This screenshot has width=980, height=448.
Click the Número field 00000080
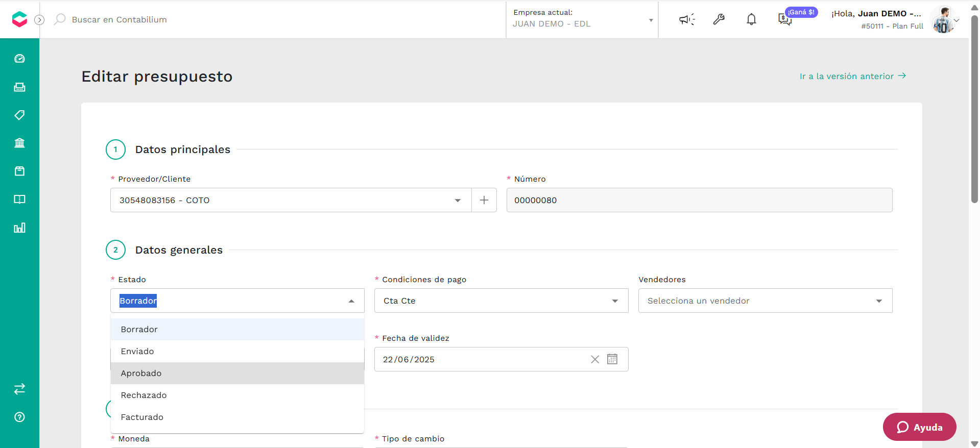(699, 200)
